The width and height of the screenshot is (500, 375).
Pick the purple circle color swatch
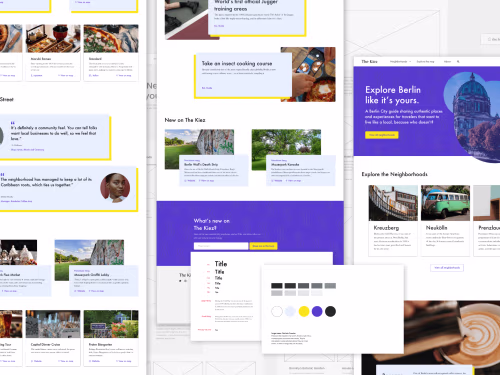[x=317, y=311]
